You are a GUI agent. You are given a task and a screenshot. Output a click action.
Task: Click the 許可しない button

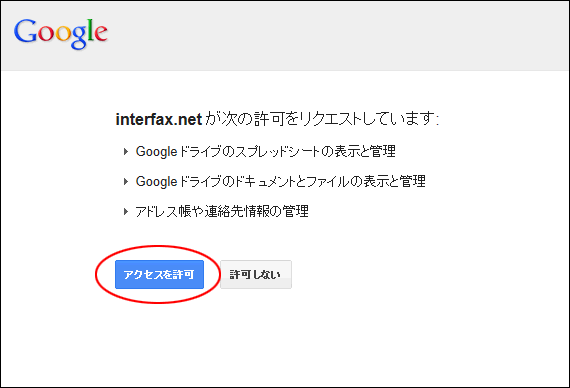pyautogui.click(x=256, y=275)
